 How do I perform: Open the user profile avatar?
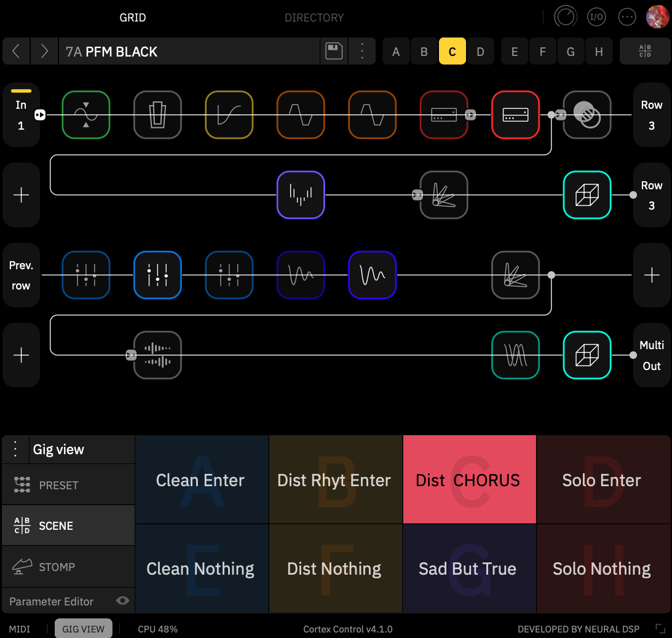click(x=657, y=17)
